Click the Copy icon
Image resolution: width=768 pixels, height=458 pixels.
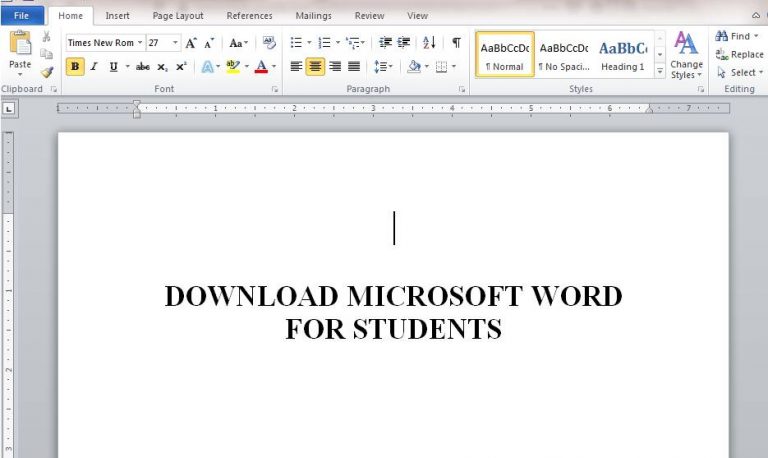pyautogui.click(x=47, y=54)
